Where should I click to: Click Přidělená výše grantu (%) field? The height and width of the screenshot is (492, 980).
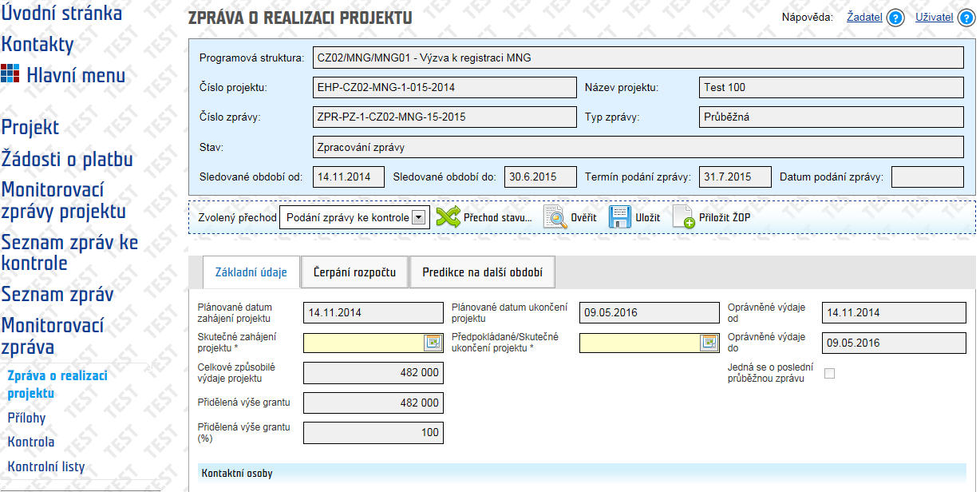373,433
